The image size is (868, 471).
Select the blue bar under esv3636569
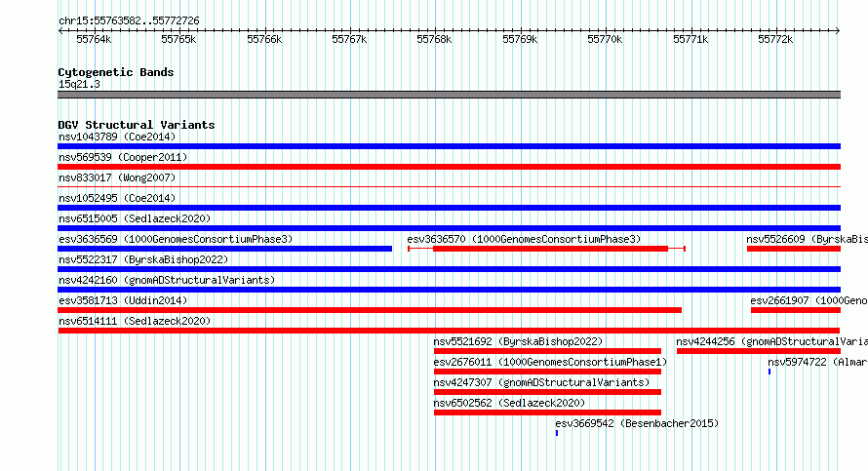coord(224,249)
